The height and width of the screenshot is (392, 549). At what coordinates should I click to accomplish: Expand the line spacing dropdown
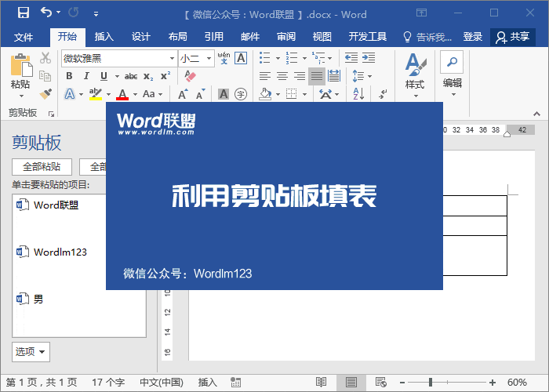click(370, 76)
